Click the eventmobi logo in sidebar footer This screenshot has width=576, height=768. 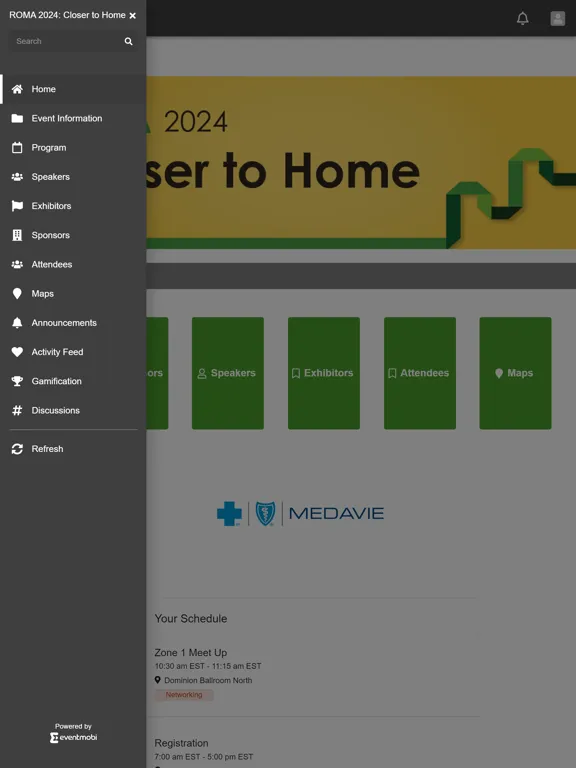[x=73, y=737]
